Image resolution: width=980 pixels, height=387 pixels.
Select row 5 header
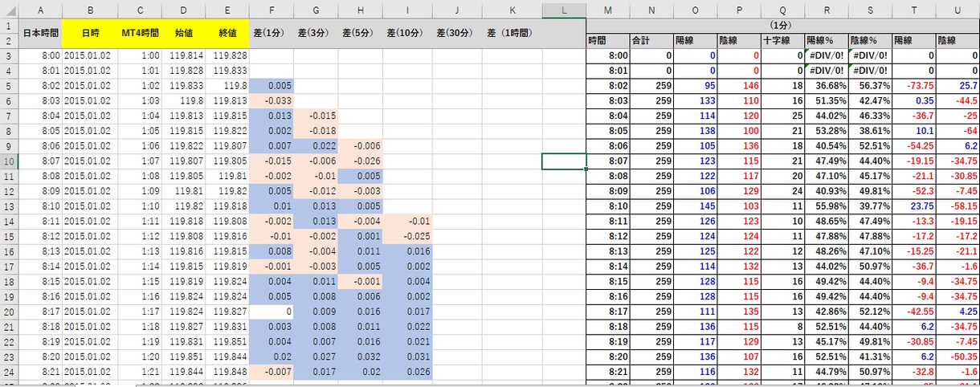[x=10, y=84]
